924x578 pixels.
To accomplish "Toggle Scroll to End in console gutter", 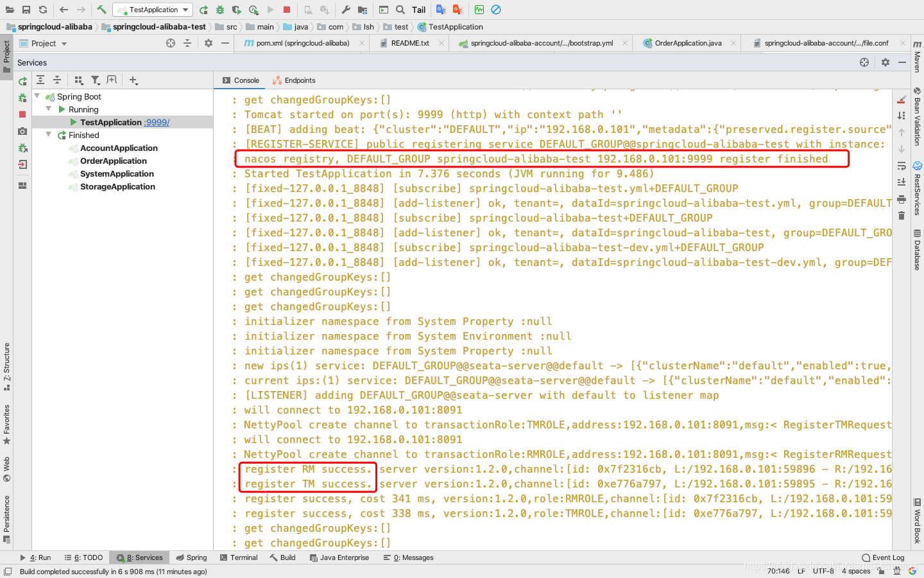I will (x=902, y=182).
